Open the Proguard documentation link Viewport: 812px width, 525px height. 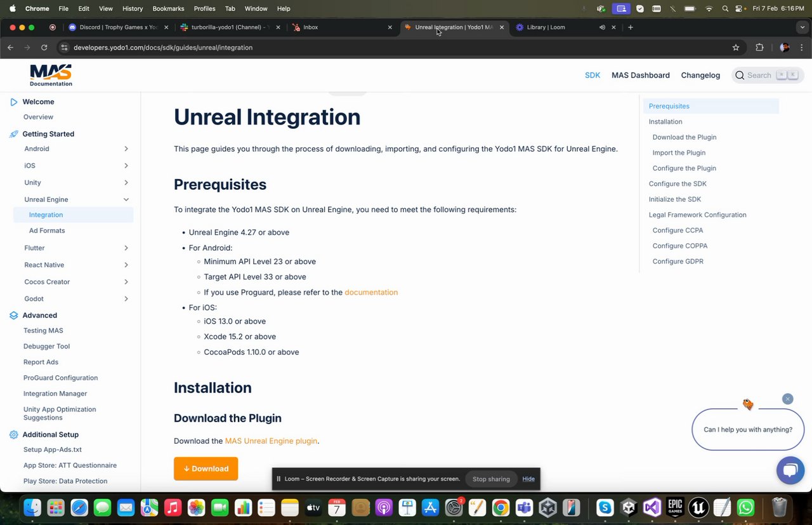point(371,293)
